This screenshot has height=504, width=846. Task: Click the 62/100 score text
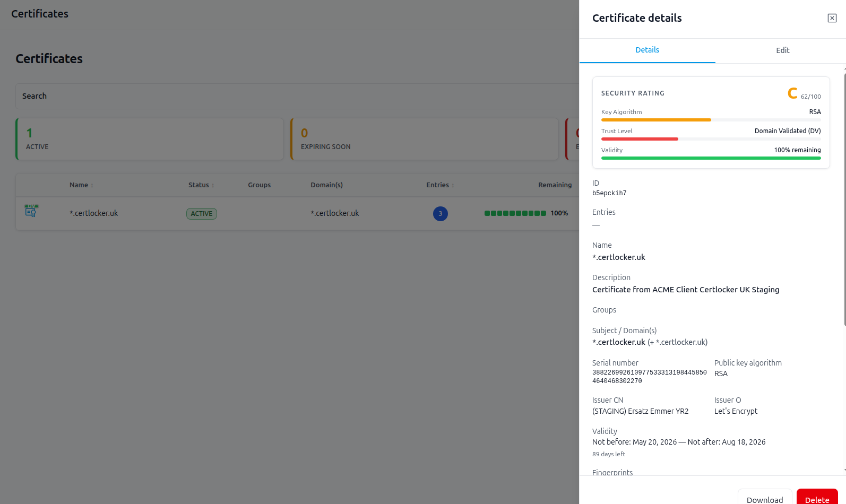811,97
